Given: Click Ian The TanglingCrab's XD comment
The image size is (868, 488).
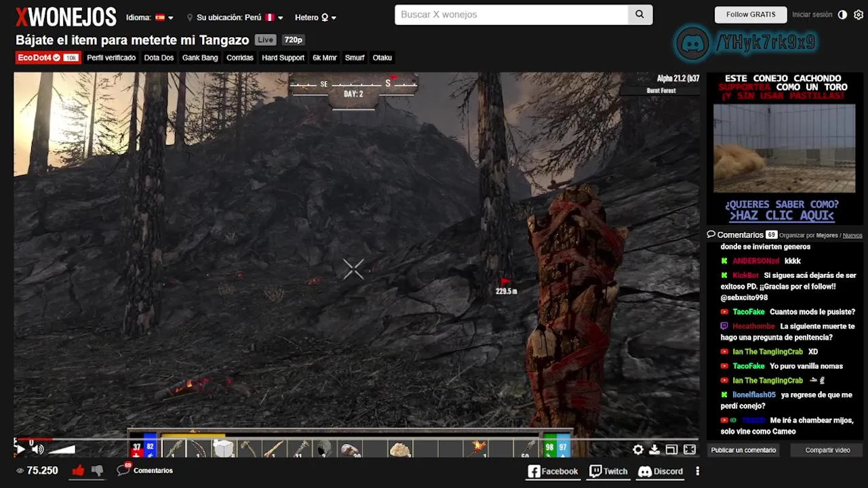Looking at the screenshot, I should click(813, 352).
